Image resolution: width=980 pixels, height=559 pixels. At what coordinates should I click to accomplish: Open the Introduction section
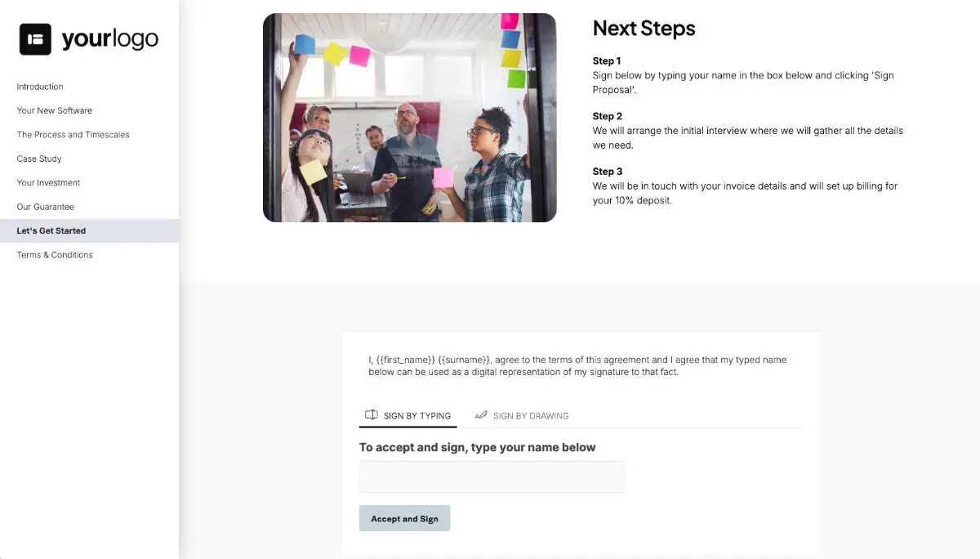click(39, 86)
